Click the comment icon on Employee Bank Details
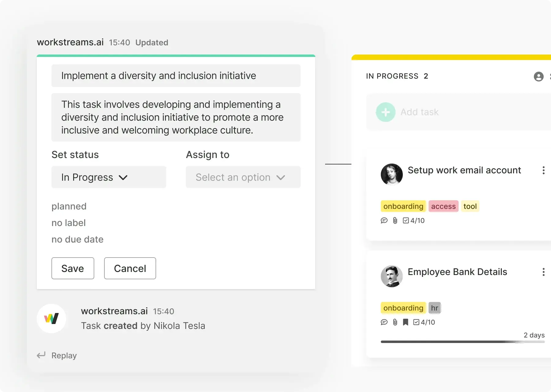 [x=384, y=322]
